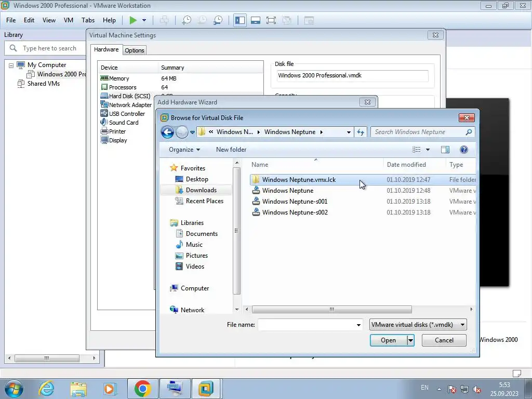Click the change view icon
Image resolution: width=532 pixels, height=399 pixels.
point(416,150)
